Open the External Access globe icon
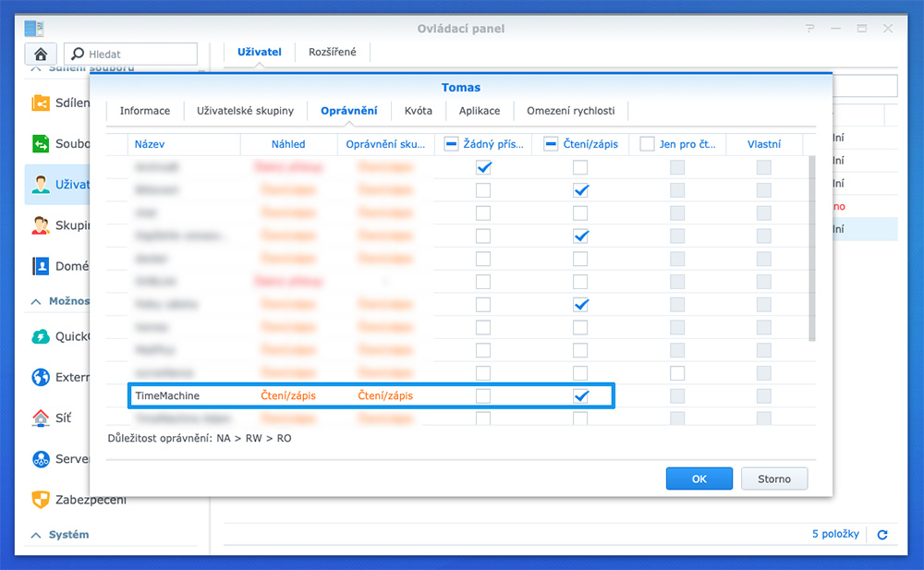 point(41,377)
